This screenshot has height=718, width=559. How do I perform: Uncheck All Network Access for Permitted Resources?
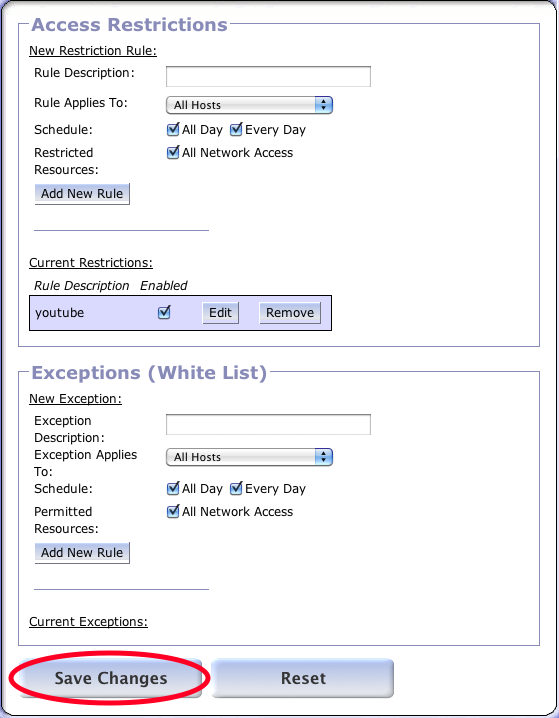[x=173, y=511]
